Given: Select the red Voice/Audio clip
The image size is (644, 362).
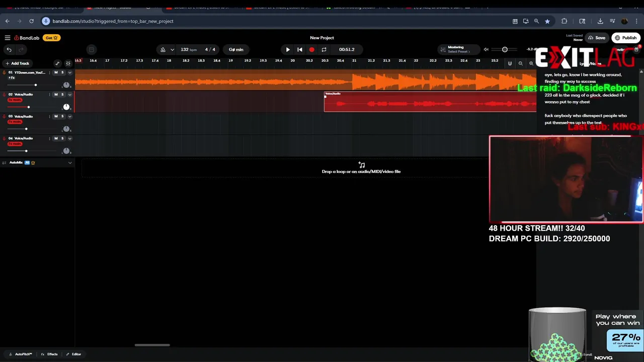Looking at the screenshot, I should [x=430, y=102].
